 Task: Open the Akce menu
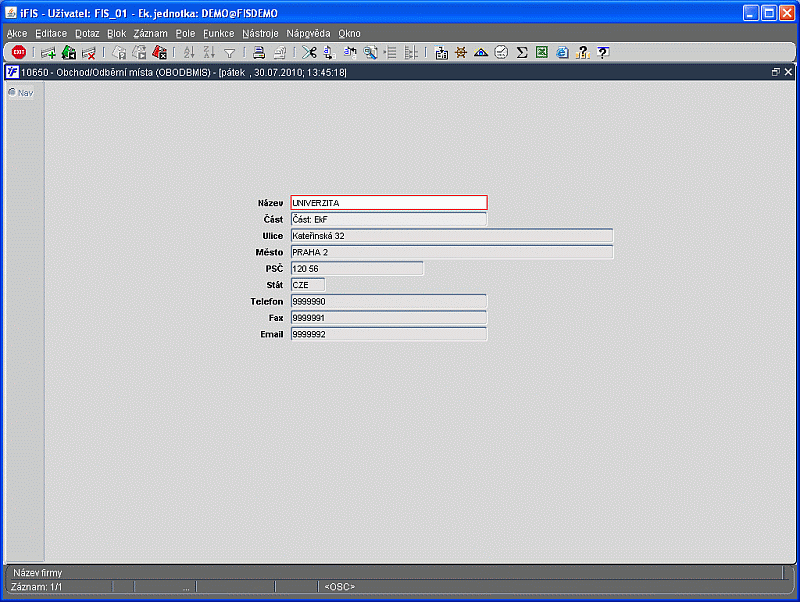[17, 33]
